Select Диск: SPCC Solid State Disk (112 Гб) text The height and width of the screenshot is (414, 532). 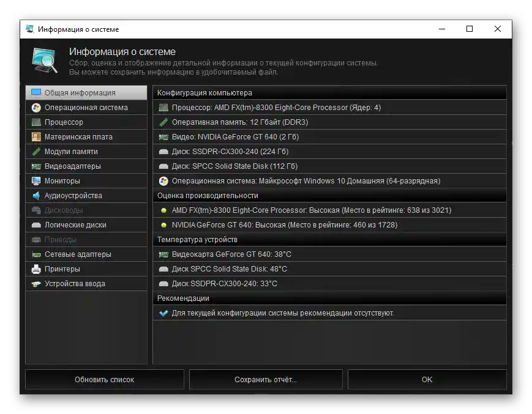[x=234, y=166]
